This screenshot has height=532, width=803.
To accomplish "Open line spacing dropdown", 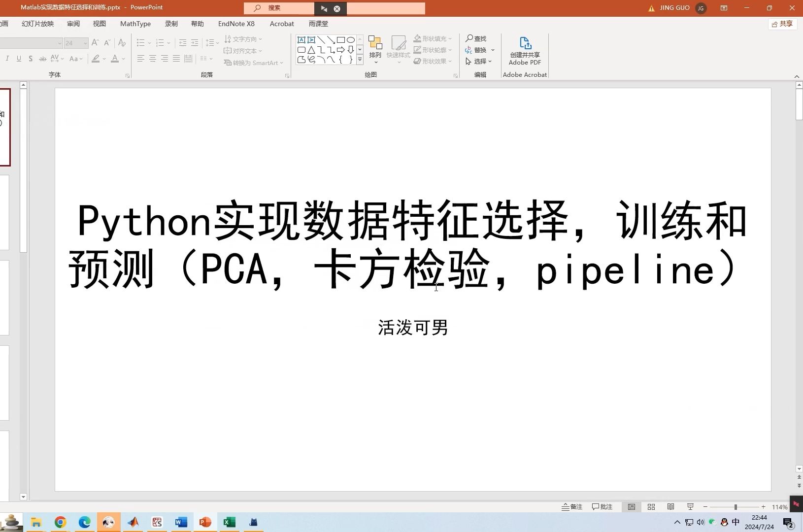I will click(x=212, y=43).
